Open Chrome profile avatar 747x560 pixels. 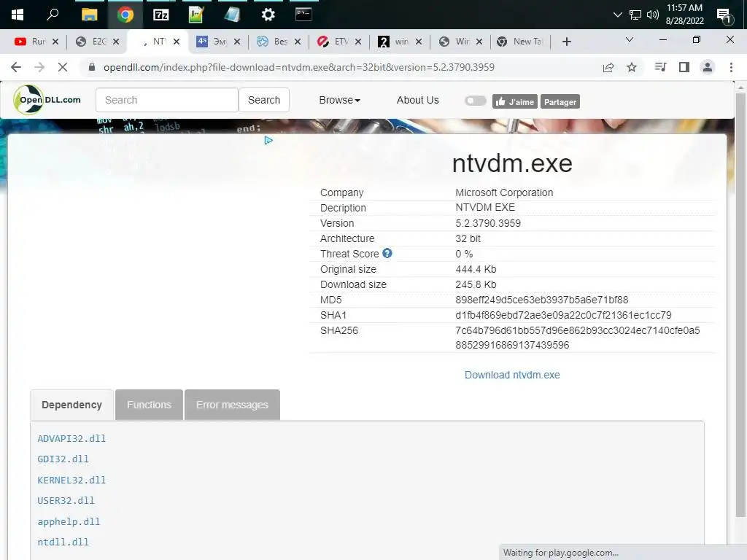coord(708,67)
